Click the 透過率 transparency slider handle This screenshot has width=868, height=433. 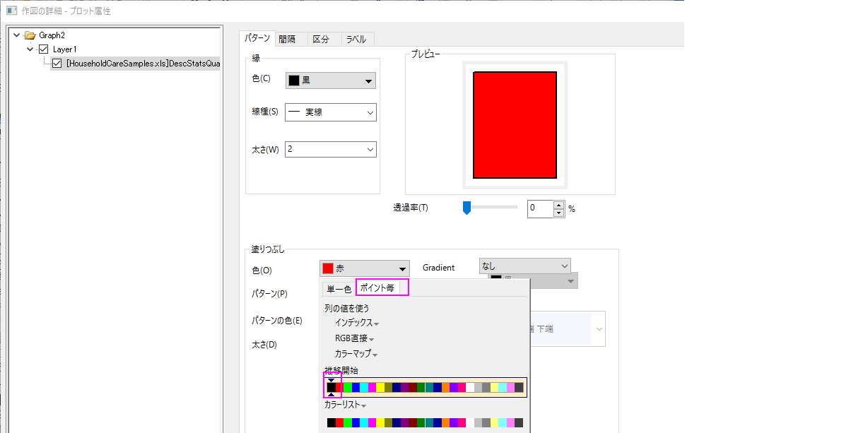point(467,208)
